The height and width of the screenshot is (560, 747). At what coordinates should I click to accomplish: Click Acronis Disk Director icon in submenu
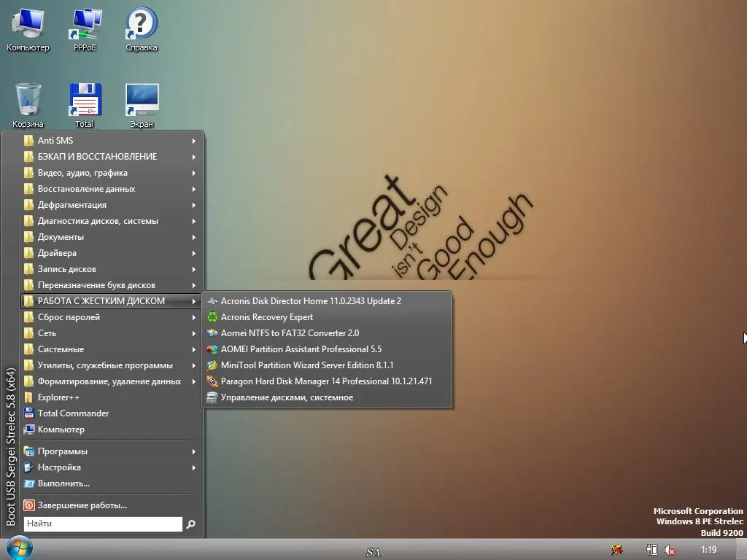pos(212,301)
